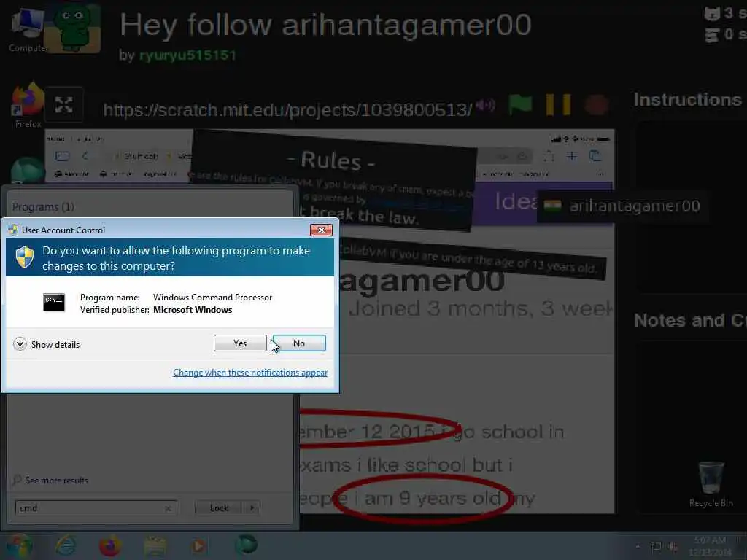Click Yes in User Account Control dialog
Image resolution: width=747 pixels, height=560 pixels.
[x=240, y=343]
